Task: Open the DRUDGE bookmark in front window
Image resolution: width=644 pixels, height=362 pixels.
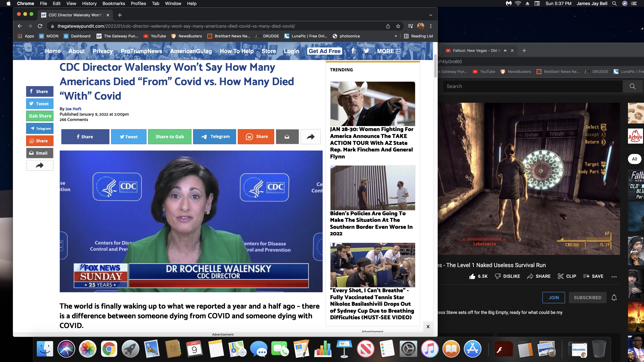Action: (267, 36)
